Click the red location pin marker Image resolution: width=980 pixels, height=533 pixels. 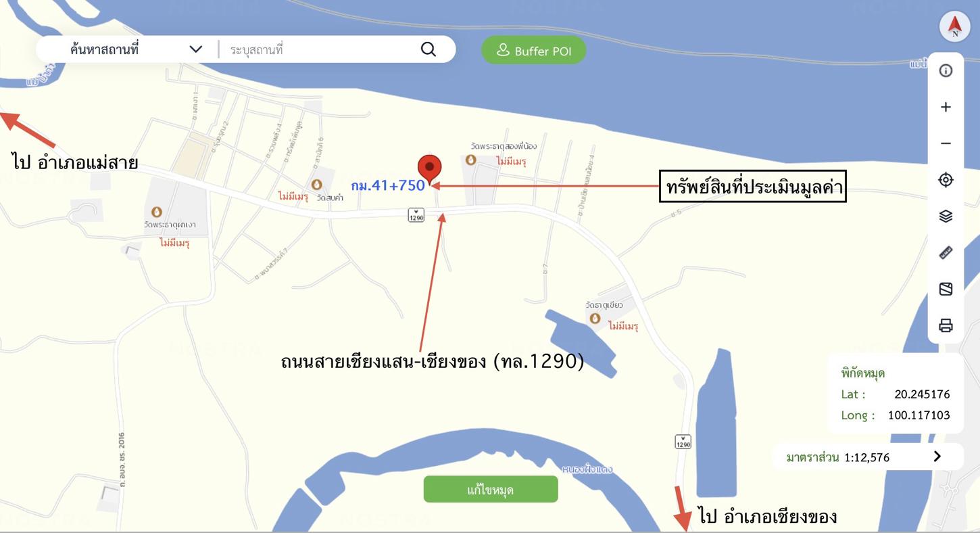click(x=429, y=168)
